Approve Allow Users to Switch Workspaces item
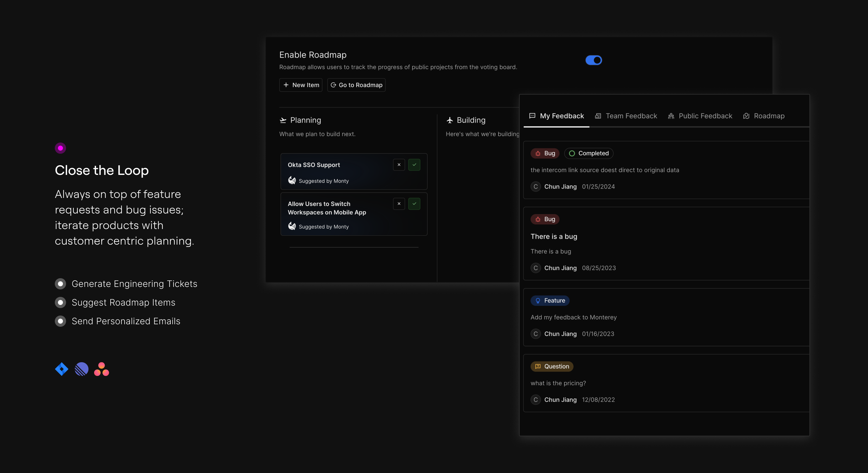 pos(414,204)
